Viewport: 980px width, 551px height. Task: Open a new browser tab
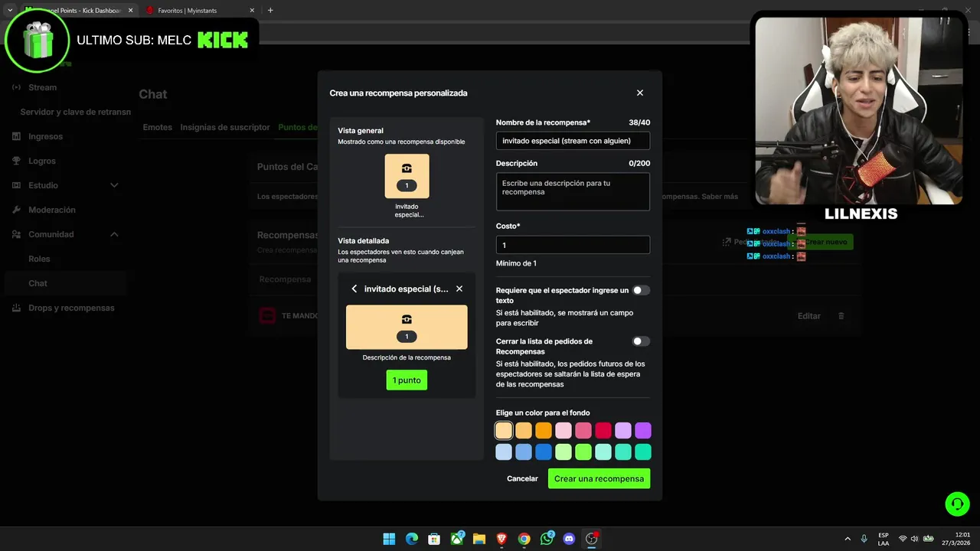pyautogui.click(x=270, y=11)
